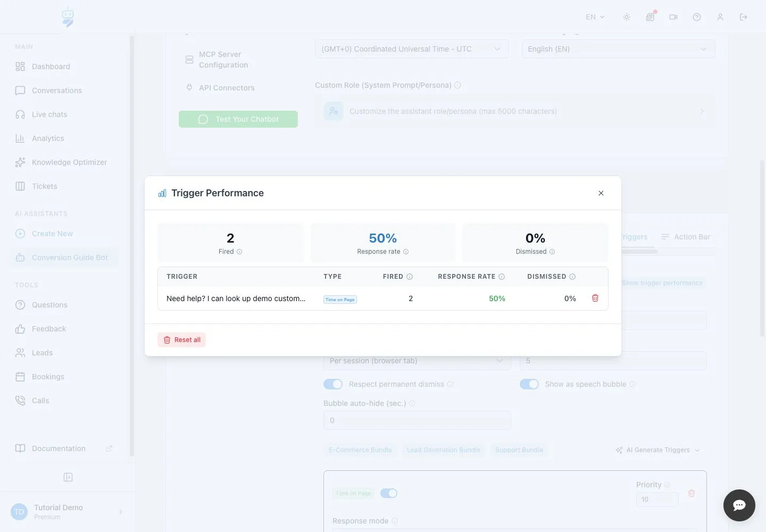Toggle the light theme sun icon
766x532 pixels.
(627, 17)
